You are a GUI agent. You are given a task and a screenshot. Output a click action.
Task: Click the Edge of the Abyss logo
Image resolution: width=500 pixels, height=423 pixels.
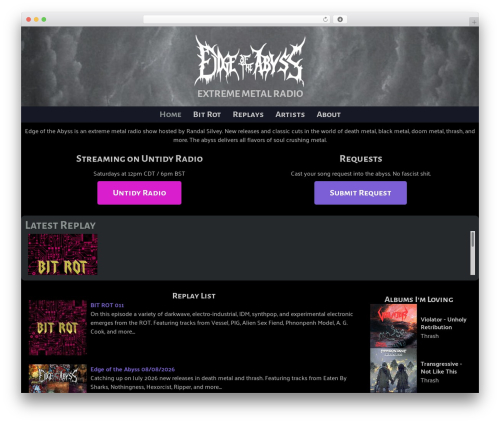pyautogui.click(x=250, y=61)
